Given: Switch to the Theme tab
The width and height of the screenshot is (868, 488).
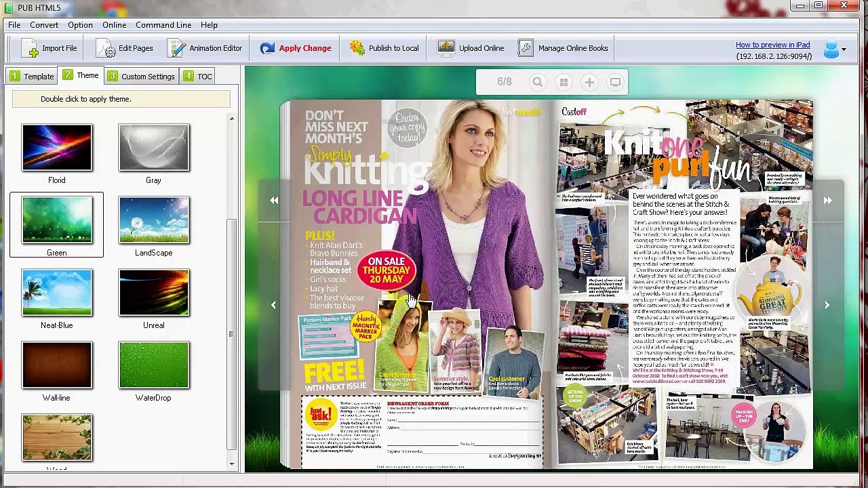Looking at the screenshot, I should tap(81, 75).
